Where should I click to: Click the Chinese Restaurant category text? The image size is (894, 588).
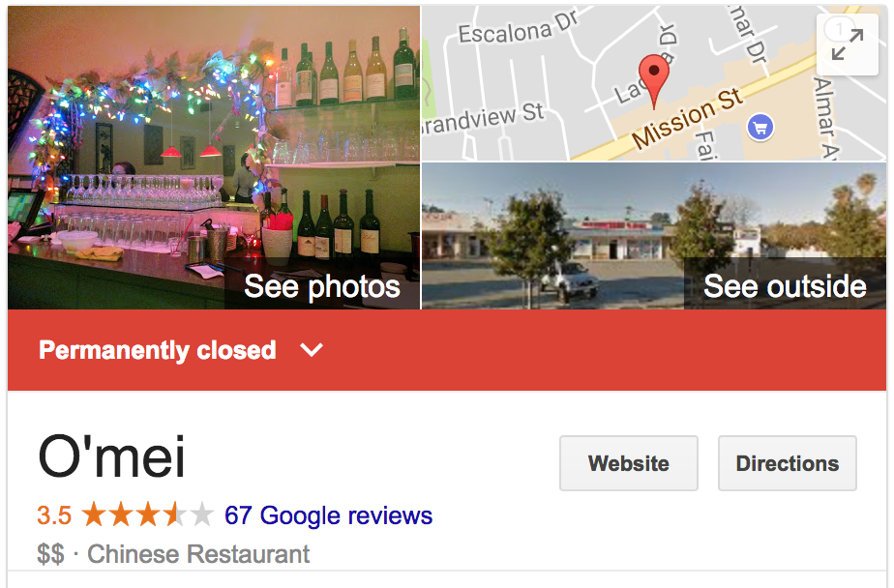(198, 554)
